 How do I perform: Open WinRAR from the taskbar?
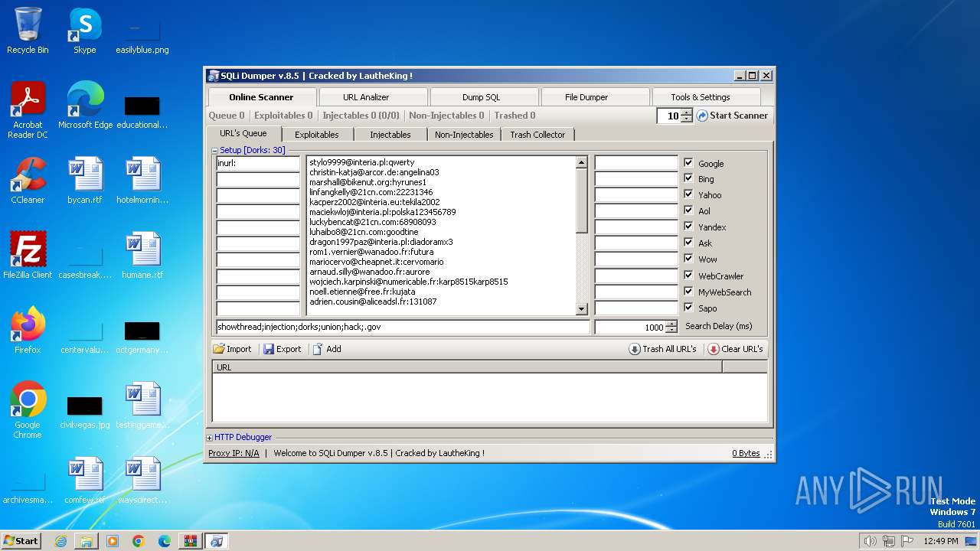point(190,541)
